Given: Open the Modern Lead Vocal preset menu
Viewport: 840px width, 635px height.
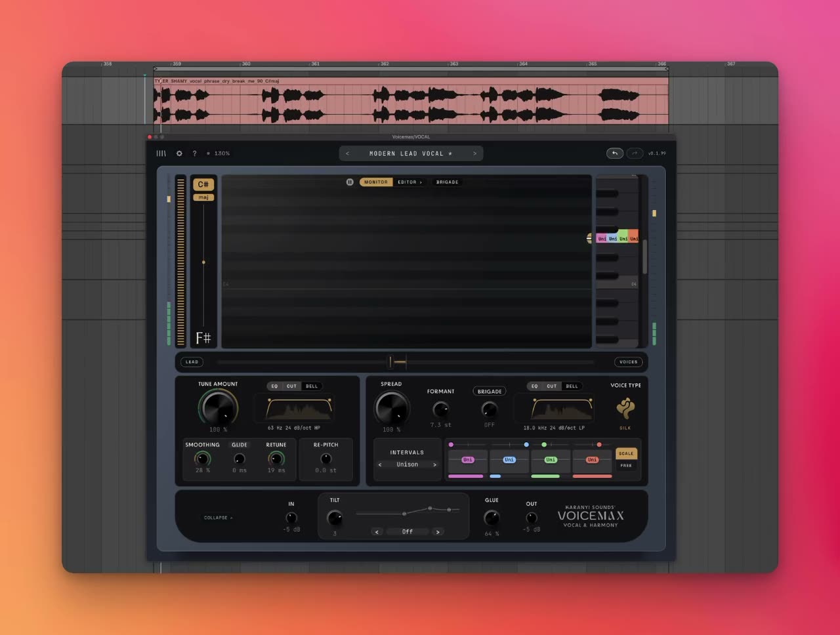Looking at the screenshot, I should [x=411, y=154].
